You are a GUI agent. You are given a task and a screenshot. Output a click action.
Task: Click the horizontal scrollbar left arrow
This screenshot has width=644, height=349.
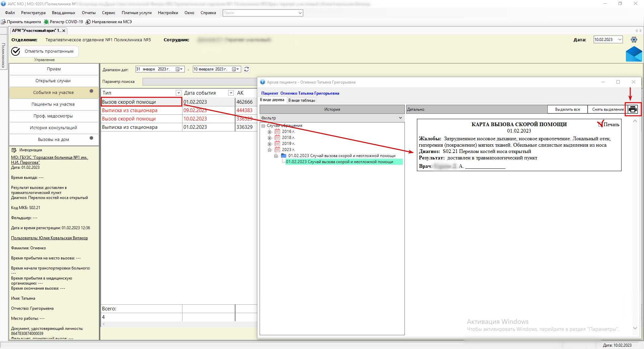click(104, 324)
